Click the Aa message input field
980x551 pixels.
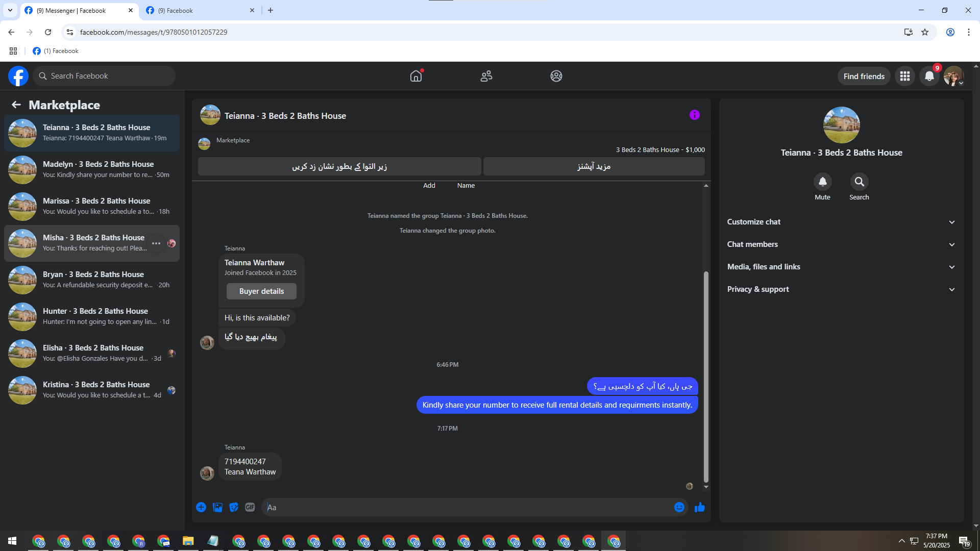[x=467, y=507]
